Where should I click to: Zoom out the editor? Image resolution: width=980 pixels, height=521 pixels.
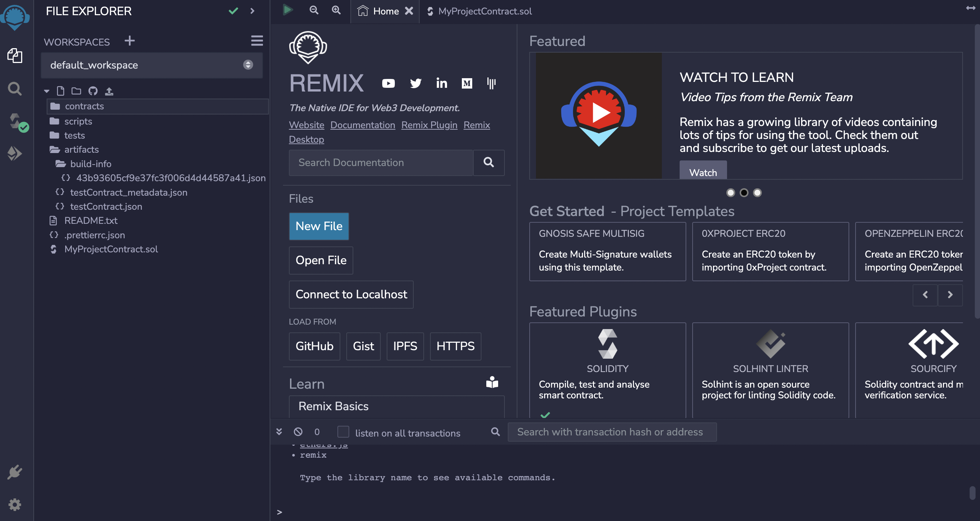click(314, 10)
